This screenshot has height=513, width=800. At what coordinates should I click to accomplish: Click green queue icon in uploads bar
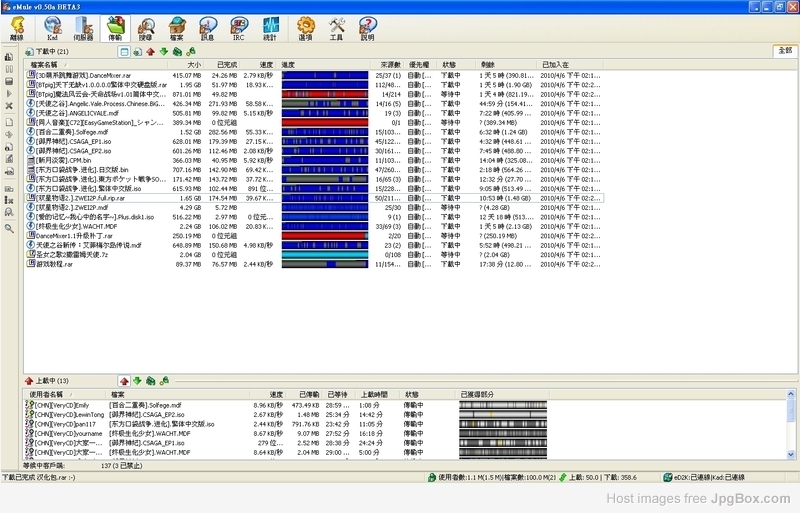(151, 381)
